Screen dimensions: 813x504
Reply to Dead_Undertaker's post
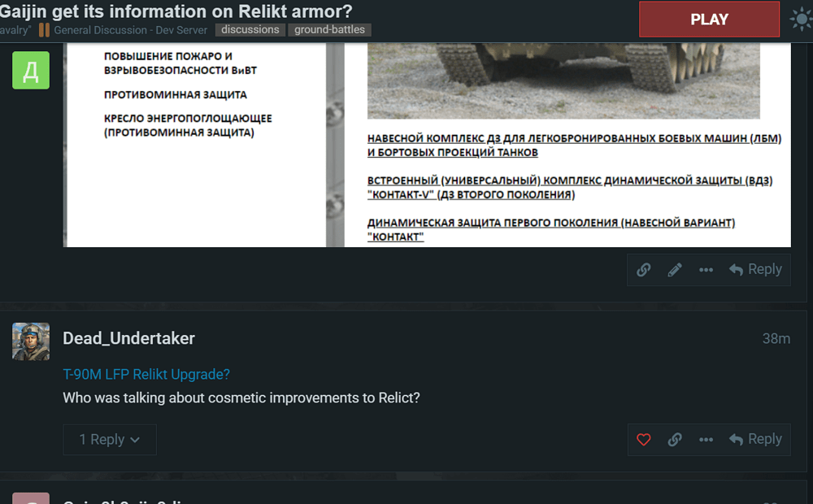click(755, 440)
